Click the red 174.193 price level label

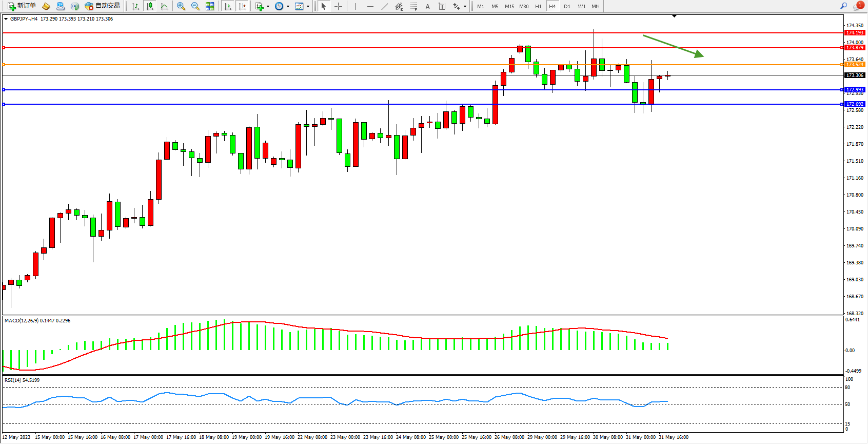(x=855, y=33)
